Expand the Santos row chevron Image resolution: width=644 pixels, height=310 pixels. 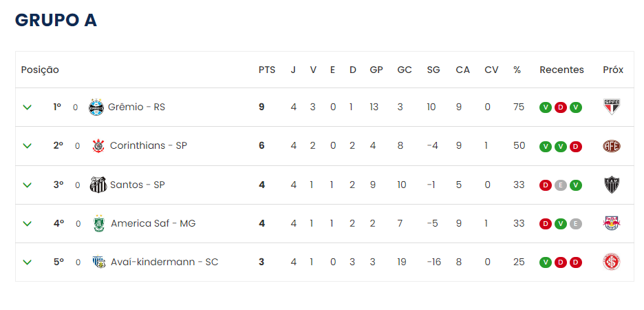27,185
